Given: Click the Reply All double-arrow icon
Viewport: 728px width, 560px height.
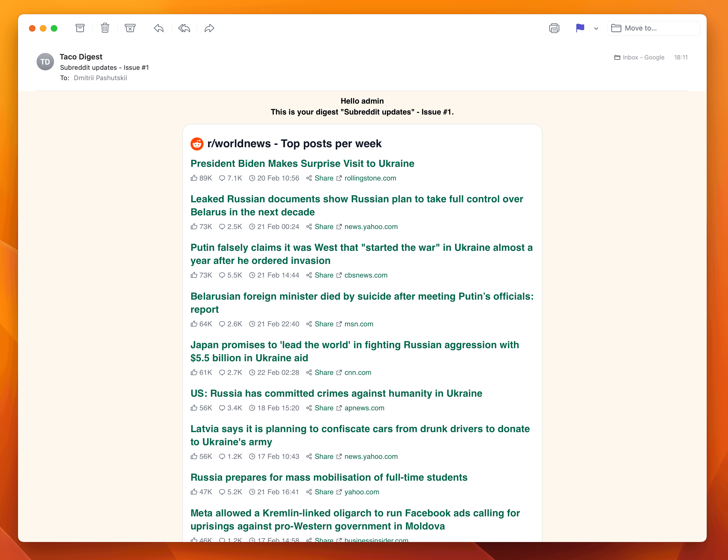Looking at the screenshot, I should point(184,28).
